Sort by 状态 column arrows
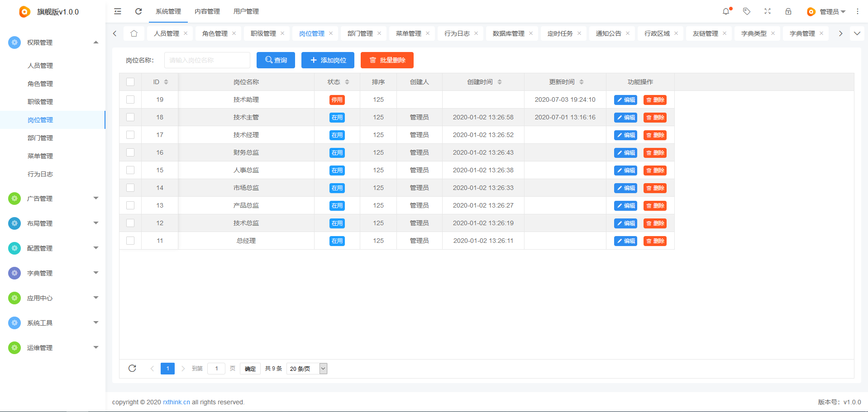Screen dimensions: 868x412 [x=347, y=82]
